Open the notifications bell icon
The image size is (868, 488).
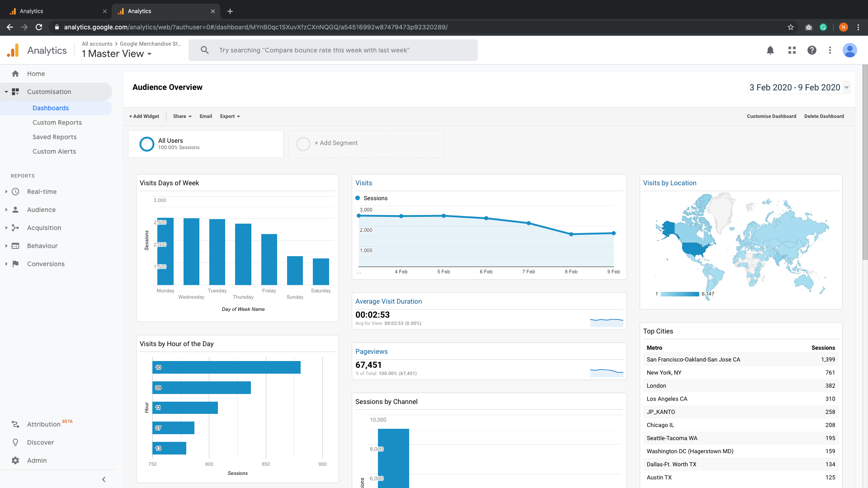click(x=770, y=50)
